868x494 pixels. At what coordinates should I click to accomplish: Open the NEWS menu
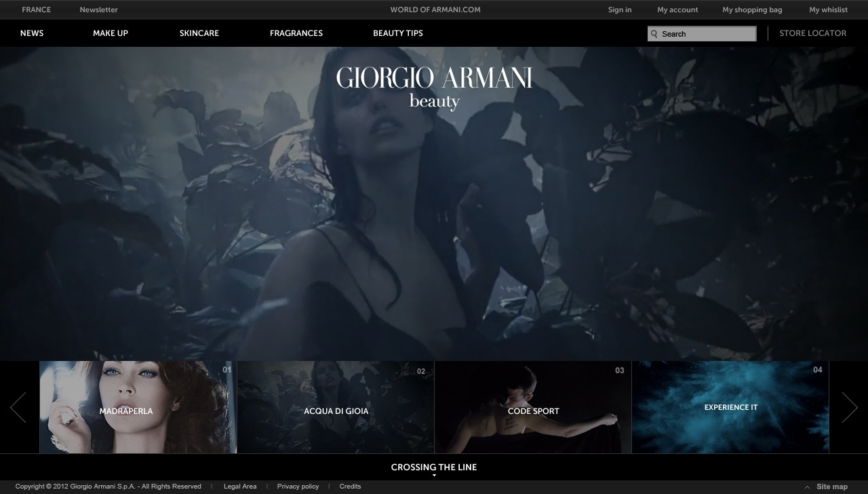point(32,33)
